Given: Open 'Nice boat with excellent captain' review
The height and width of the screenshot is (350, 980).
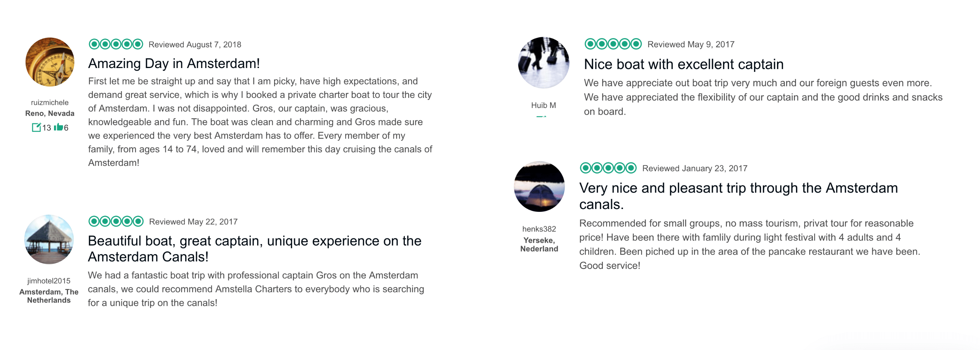Looking at the screenshot, I should [683, 64].
